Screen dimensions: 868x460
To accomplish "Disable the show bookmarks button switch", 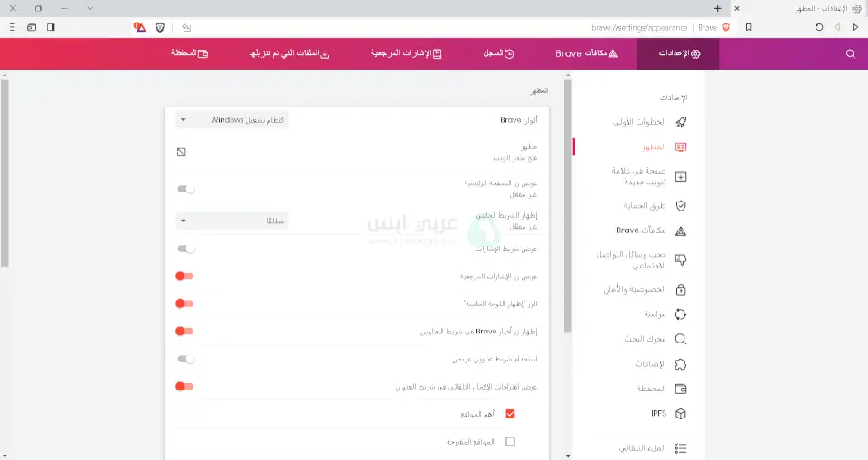I will [184, 277].
